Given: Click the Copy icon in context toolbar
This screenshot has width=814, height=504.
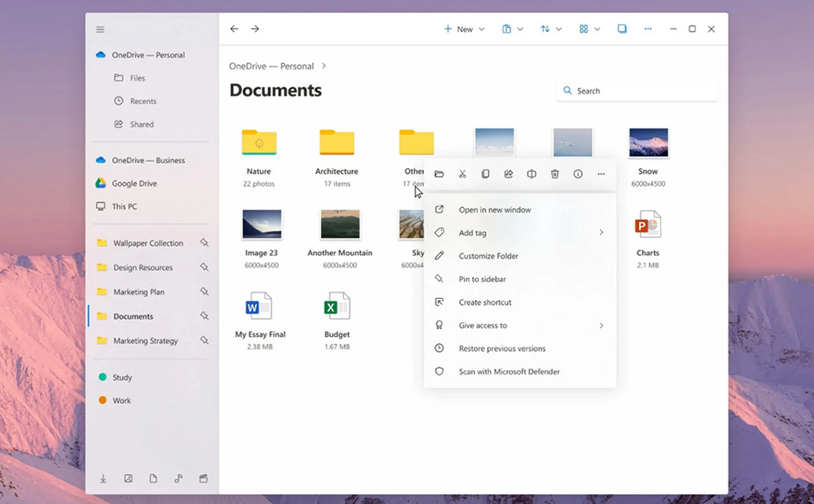Looking at the screenshot, I should pyautogui.click(x=485, y=174).
